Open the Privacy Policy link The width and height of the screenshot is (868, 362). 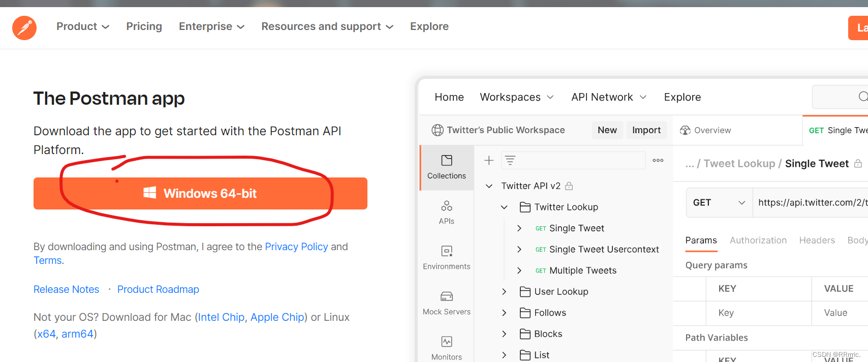pos(296,247)
